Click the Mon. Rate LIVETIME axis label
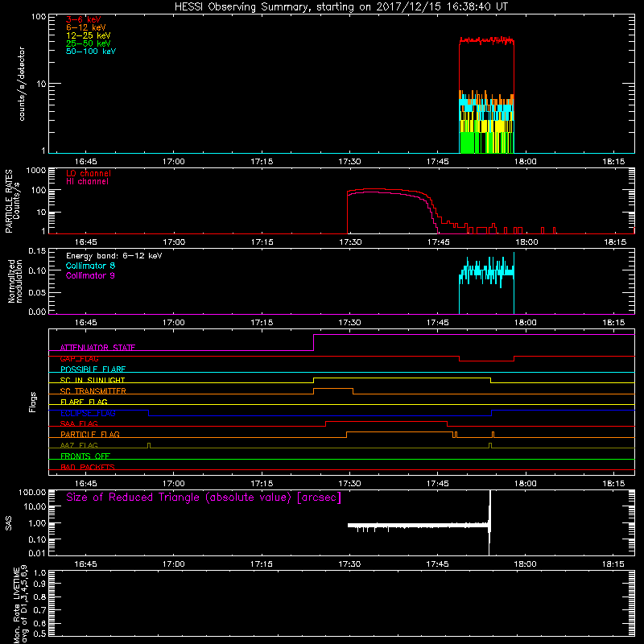The image size is (644, 644). pyautogui.click(x=19, y=605)
